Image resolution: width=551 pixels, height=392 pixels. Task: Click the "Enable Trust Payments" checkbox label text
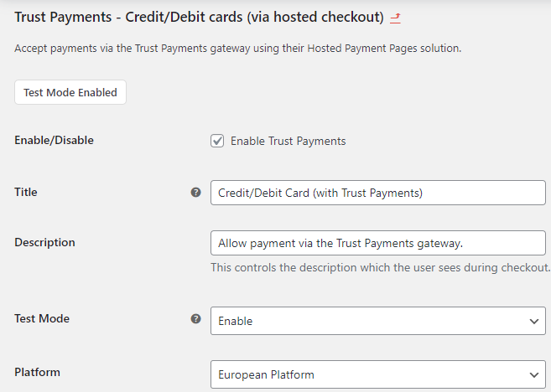point(288,141)
